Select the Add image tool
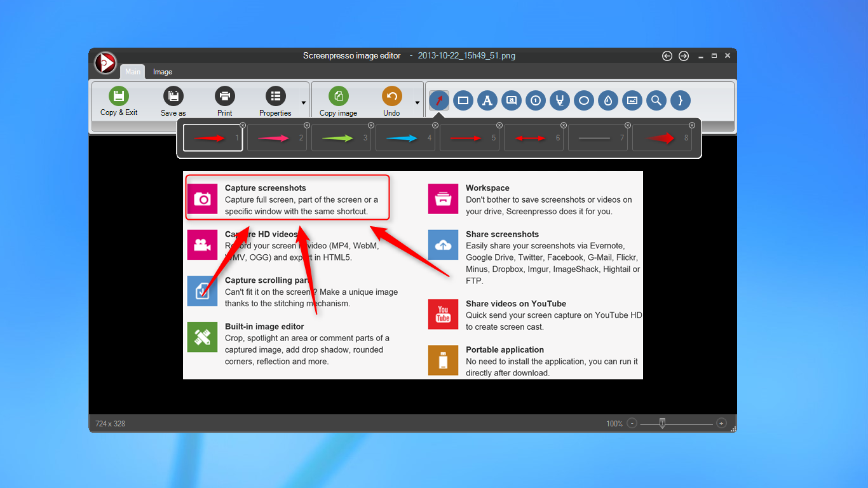This screenshot has width=868, height=488. [x=632, y=100]
